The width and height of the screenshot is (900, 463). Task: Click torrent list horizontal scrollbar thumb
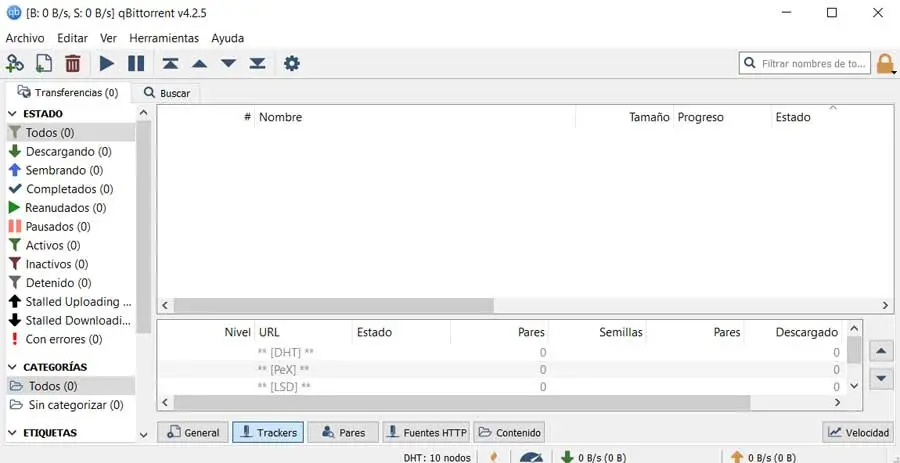pos(333,306)
